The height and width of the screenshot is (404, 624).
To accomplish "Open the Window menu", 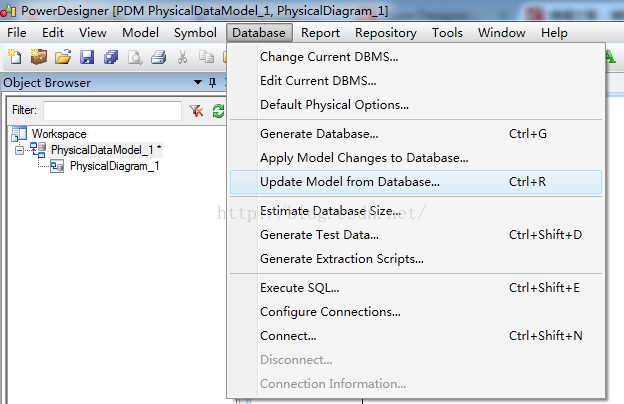I will [501, 33].
